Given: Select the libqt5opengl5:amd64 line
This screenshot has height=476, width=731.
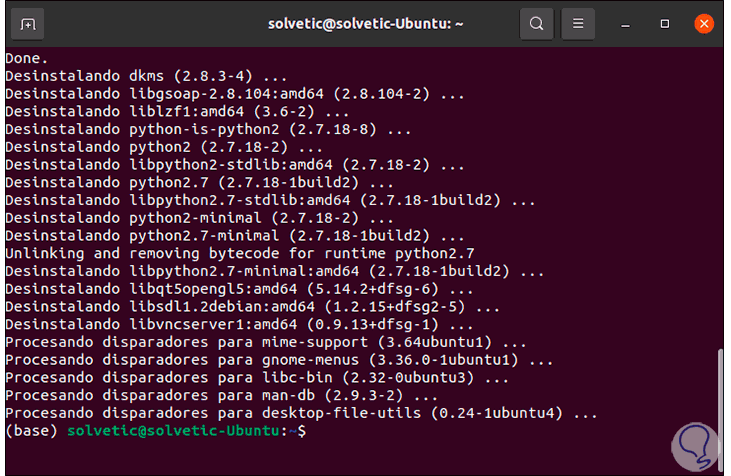Looking at the screenshot, I should click(x=239, y=289).
